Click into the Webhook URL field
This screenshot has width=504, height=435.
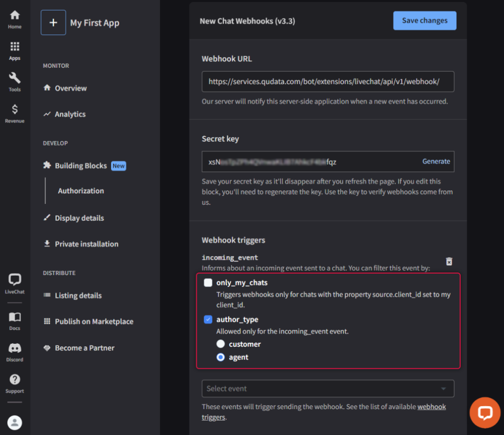pyautogui.click(x=328, y=81)
